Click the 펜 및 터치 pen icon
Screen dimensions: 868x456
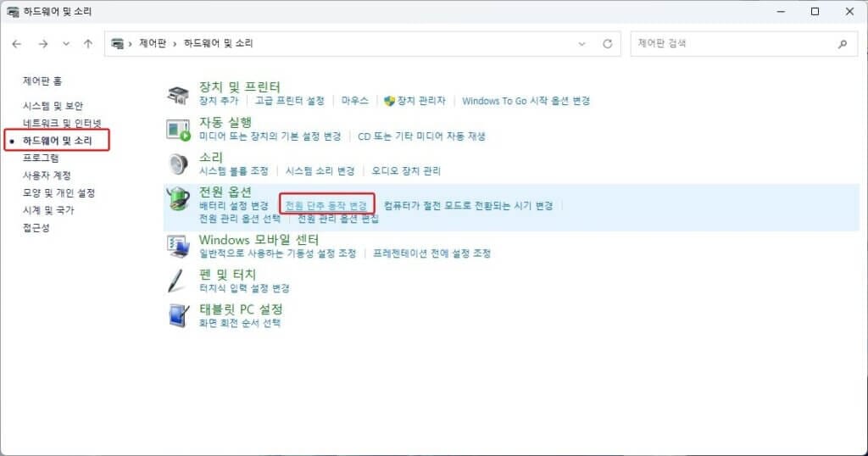click(x=177, y=281)
